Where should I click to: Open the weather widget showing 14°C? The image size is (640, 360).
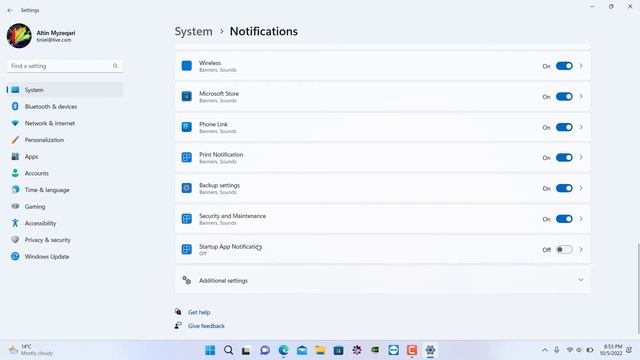click(x=31, y=350)
